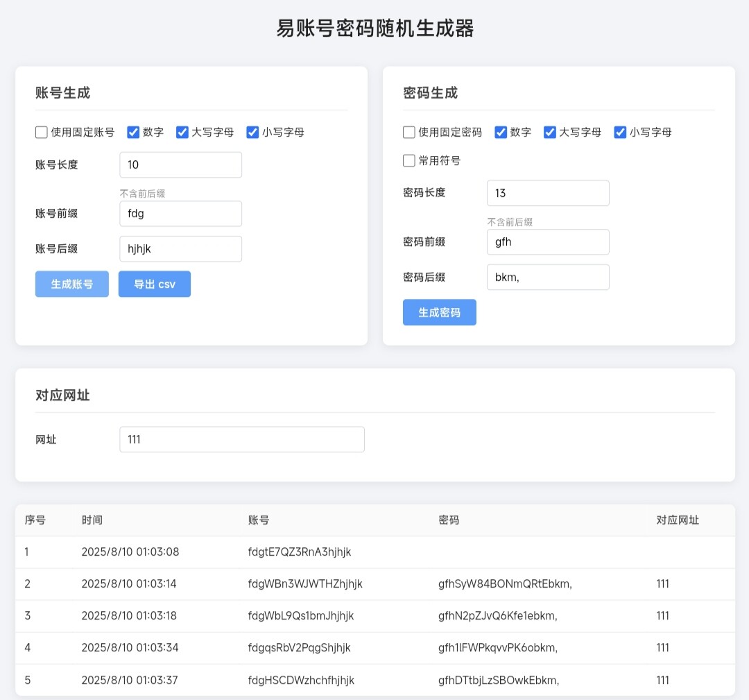Image resolution: width=749 pixels, height=700 pixels.
Task: Uncheck 小写字母 in password settings
Action: coord(619,132)
